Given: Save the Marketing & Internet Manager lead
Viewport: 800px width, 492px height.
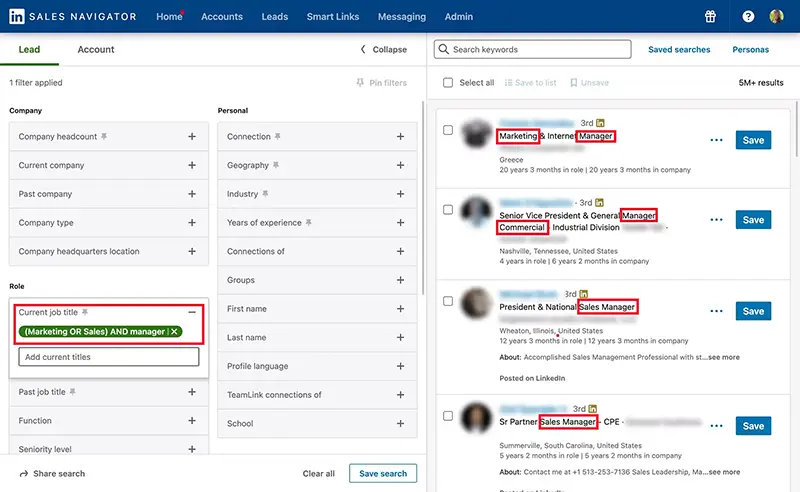Looking at the screenshot, I should (753, 140).
